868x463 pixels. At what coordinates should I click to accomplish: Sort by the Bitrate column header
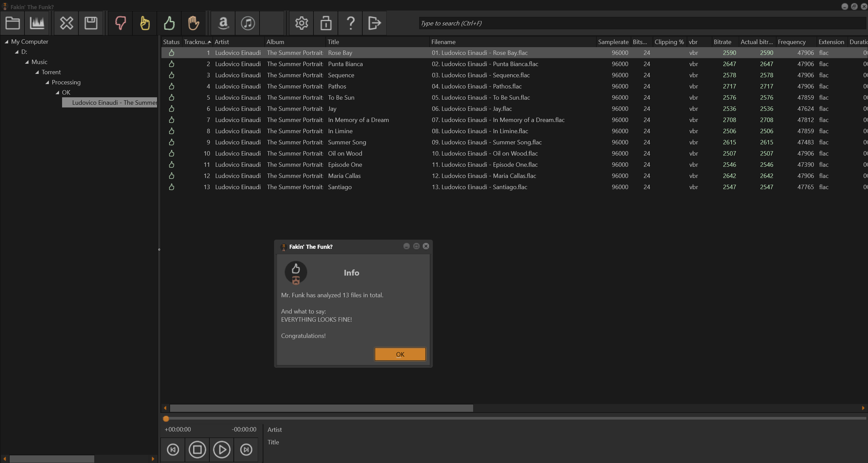pyautogui.click(x=722, y=42)
